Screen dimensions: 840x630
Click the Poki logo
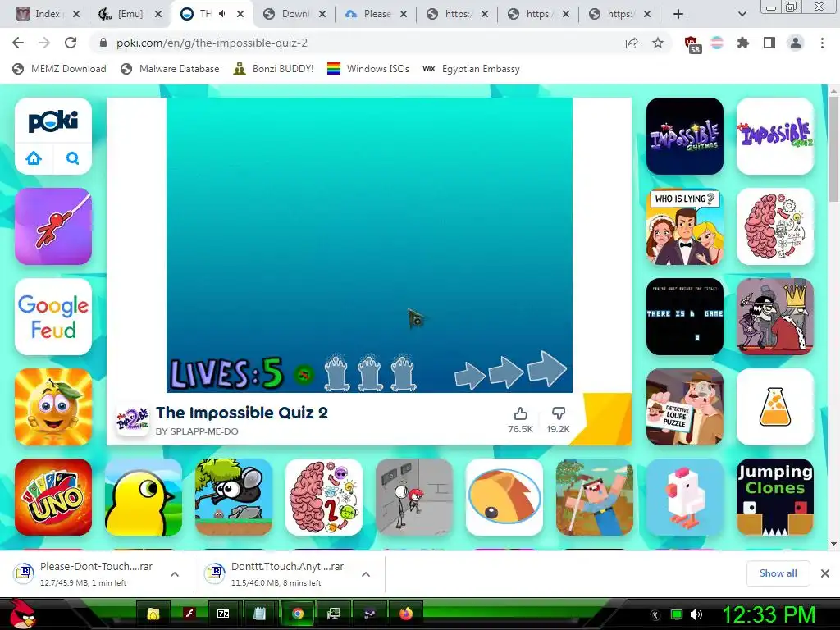coord(53,121)
